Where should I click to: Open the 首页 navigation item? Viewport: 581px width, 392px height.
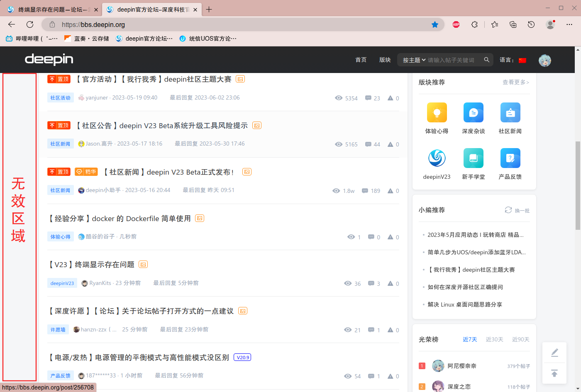[361, 60]
